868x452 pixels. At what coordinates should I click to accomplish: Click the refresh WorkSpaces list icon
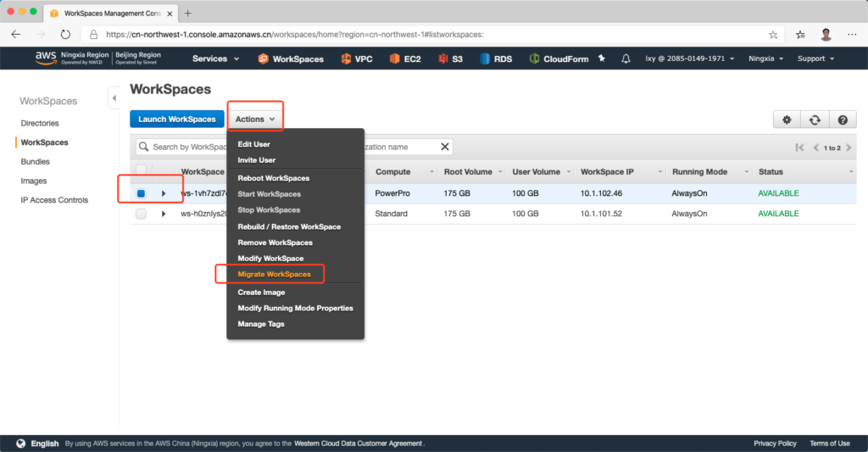tap(815, 120)
